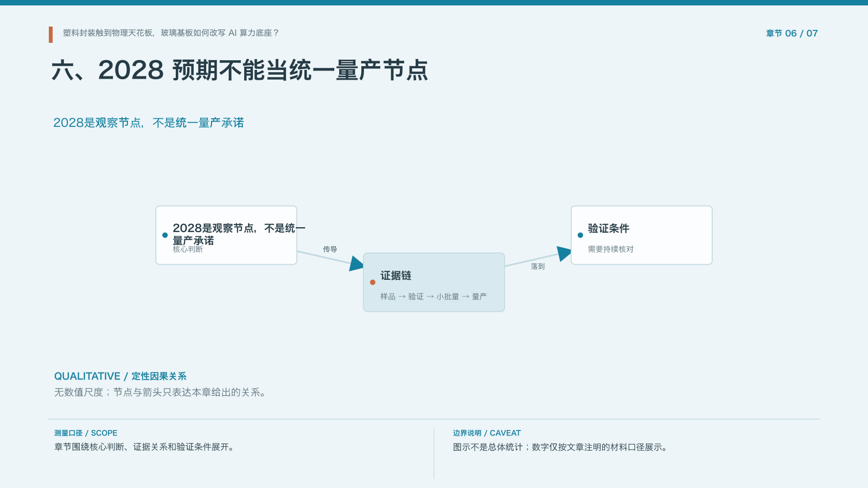
Task: Select the header line ending in "AI 算力底座？"
Action: pos(171,33)
